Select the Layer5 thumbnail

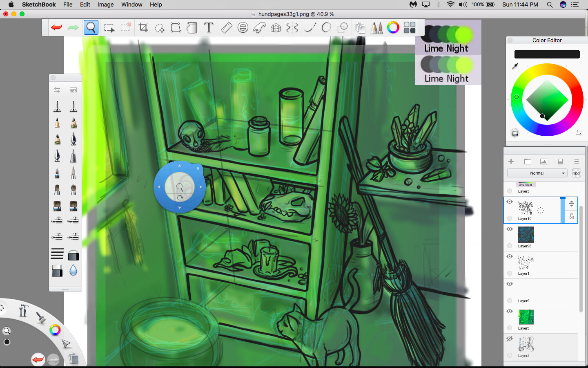[526, 317]
